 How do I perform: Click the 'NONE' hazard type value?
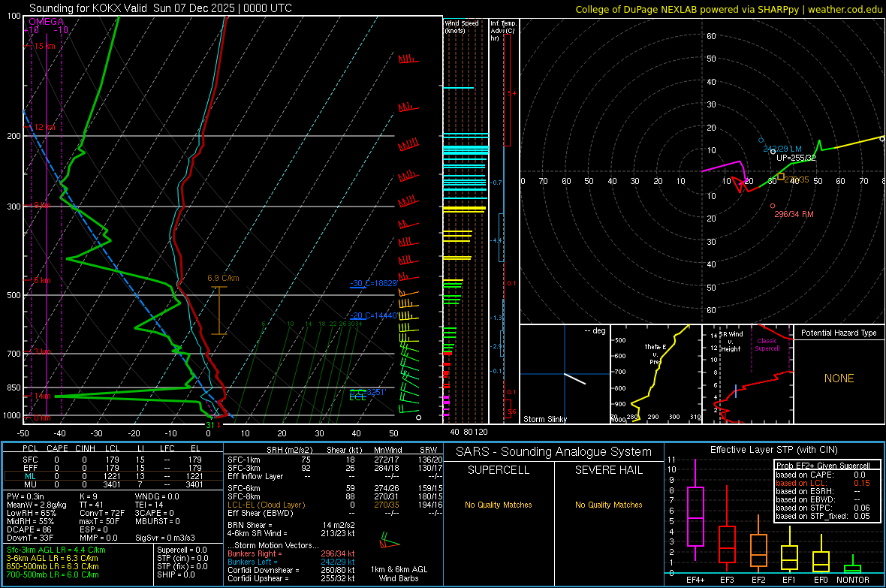coord(839,378)
